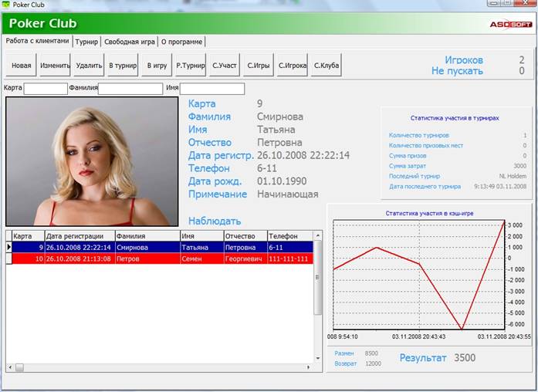538x392 pixels.
Task: Click the С.Игрока button
Action: pos(293,66)
